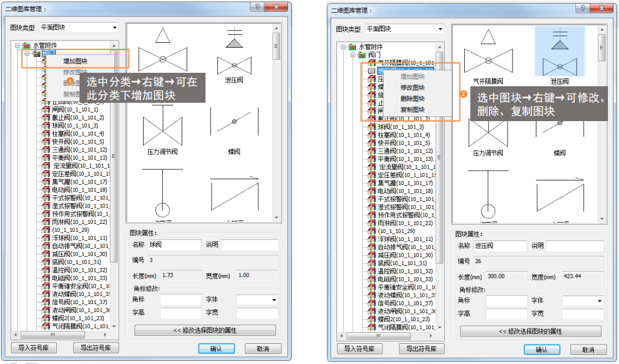Open 字体 dropdown in left window
Image resolution: width=619 pixels, height=364 pixels.
(x=274, y=300)
